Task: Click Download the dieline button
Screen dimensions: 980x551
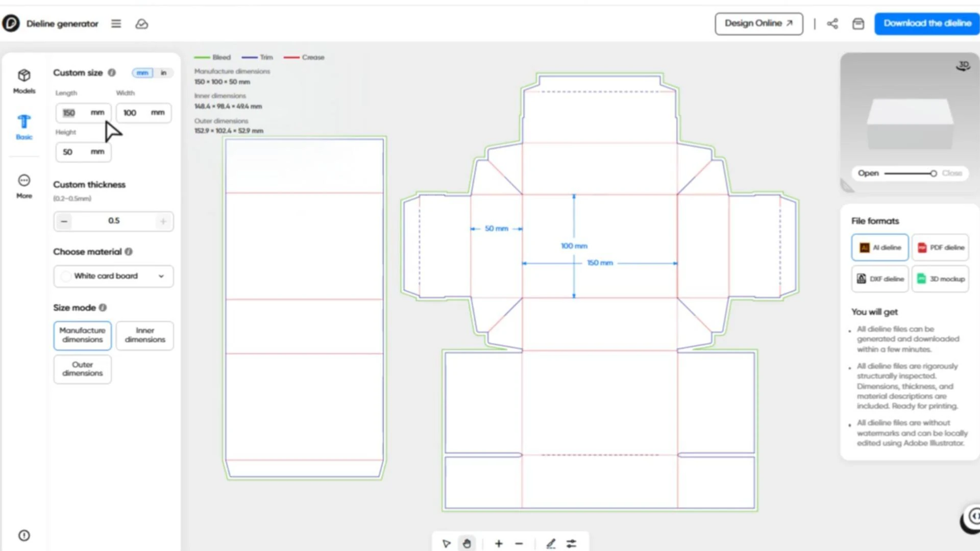Action: (x=927, y=23)
